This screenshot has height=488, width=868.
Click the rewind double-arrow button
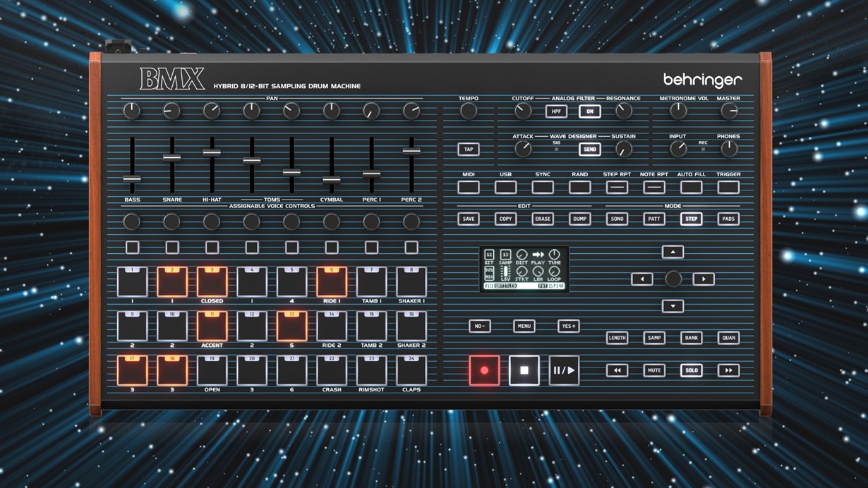[x=617, y=370]
